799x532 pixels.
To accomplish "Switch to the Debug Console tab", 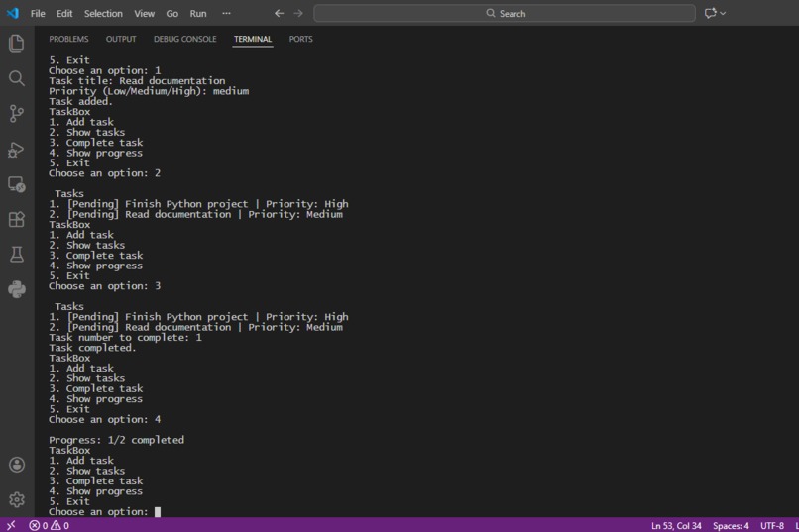I will tap(185, 40).
